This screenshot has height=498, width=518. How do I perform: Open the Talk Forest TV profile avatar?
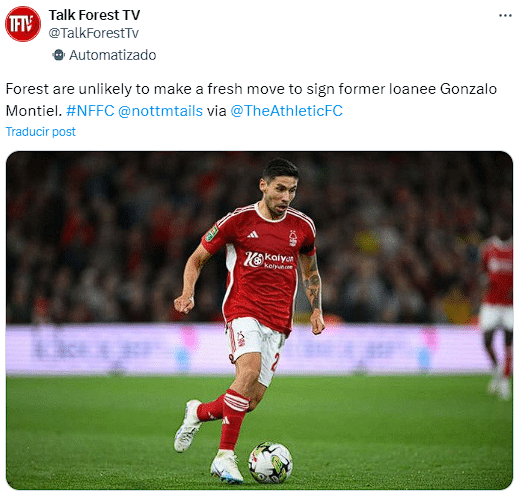point(23,24)
